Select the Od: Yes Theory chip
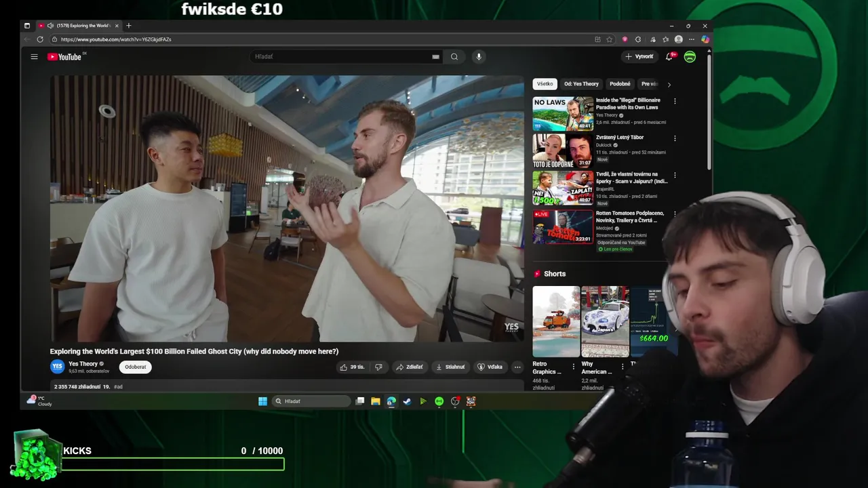The height and width of the screenshot is (488, 868). point(581,84)
